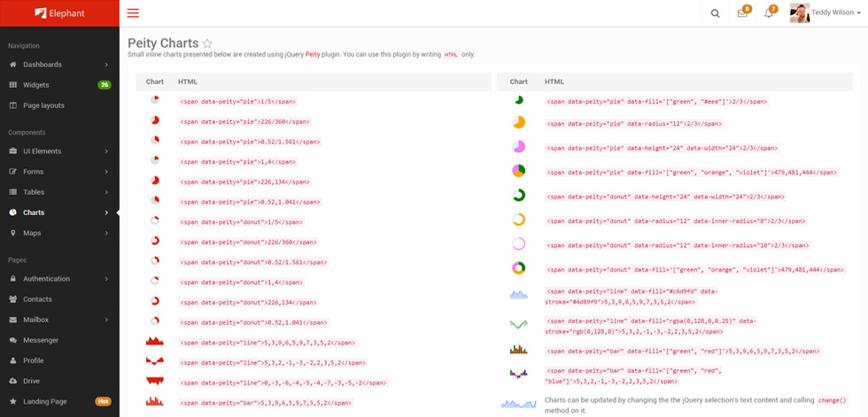Screen dimensions: 868x417
Task: Click the Maps marker pin icon
Action: click(x=13, y=233)
